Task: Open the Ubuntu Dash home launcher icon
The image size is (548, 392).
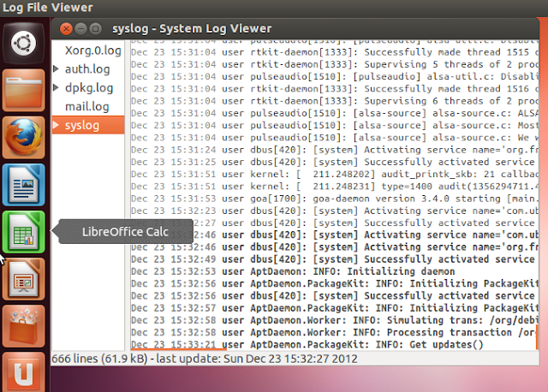Action: point(23,44)
